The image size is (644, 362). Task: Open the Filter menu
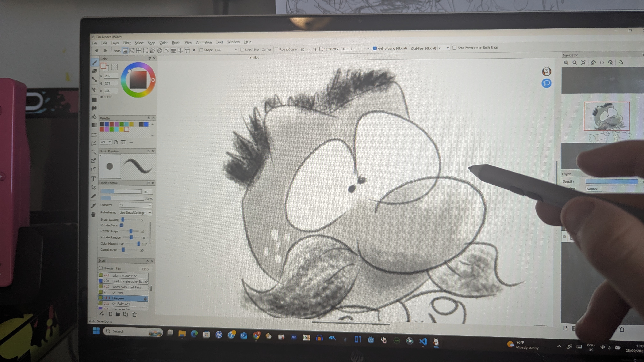click(x=127, y=43)
